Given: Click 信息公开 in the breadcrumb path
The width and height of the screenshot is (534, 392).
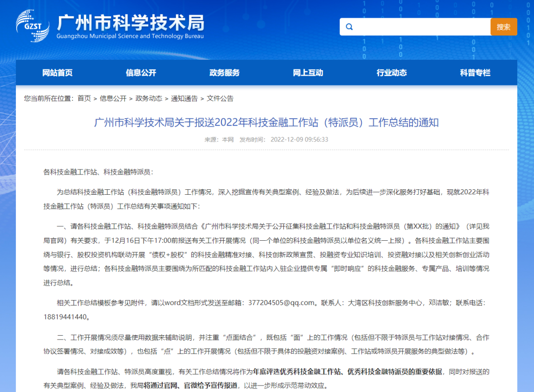Looking at the screenshot, I should click(113, 98).
